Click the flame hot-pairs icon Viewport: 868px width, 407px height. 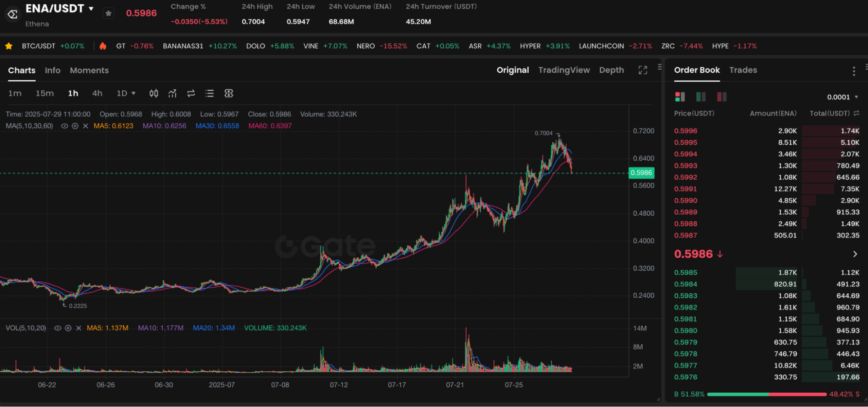(103, 46)
